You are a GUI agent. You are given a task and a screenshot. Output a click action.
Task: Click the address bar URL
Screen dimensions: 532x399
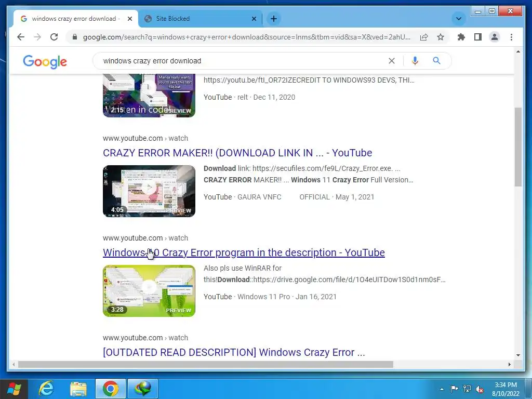click(247, 37)
